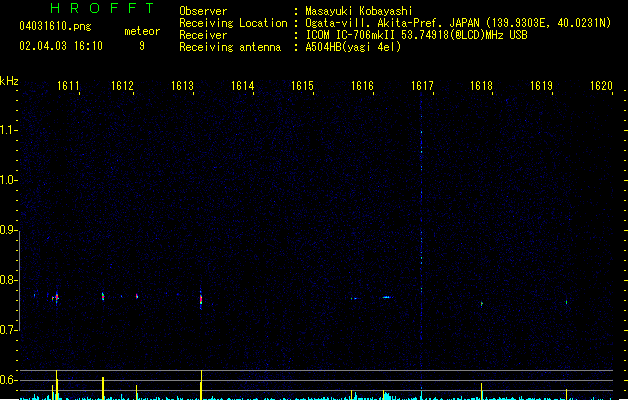This screenshot has width=629, height=400.
Task: Click the kHz axis unit label
Action: pyautogui.click(x=9, y=81)
